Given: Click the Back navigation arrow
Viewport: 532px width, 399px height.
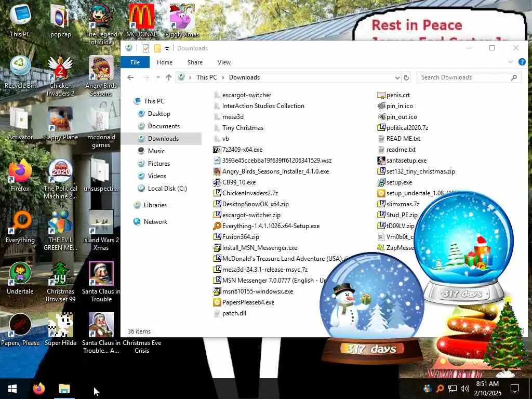Looking at the screenshot, I should 130,77.
